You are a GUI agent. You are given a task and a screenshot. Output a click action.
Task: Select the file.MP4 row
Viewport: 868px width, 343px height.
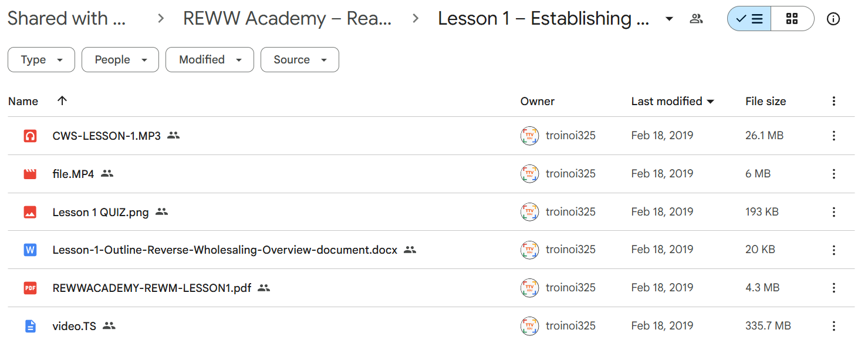[x=431, y=174]
